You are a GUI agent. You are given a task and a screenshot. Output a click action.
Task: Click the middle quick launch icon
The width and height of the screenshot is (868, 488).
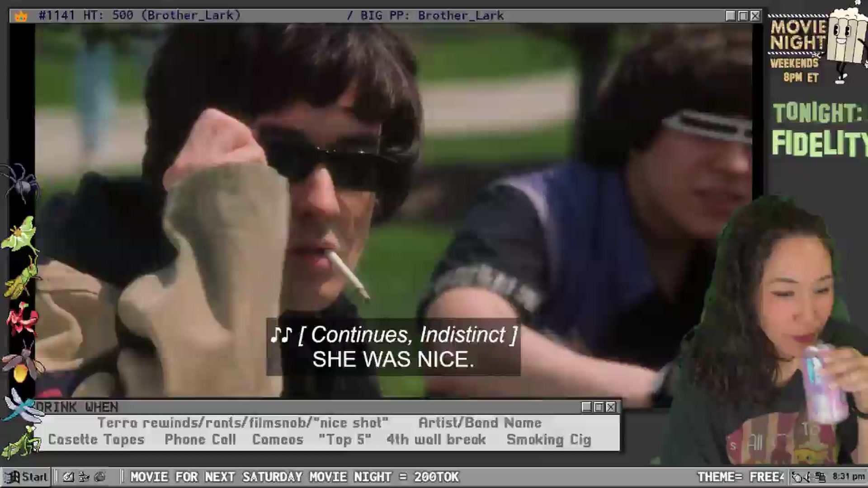point(84,477)
